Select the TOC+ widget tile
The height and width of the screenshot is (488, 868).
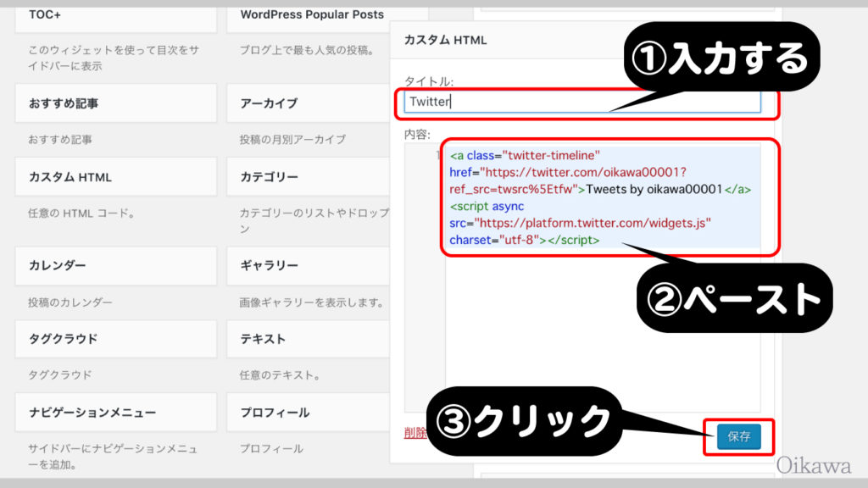[115, 16]
